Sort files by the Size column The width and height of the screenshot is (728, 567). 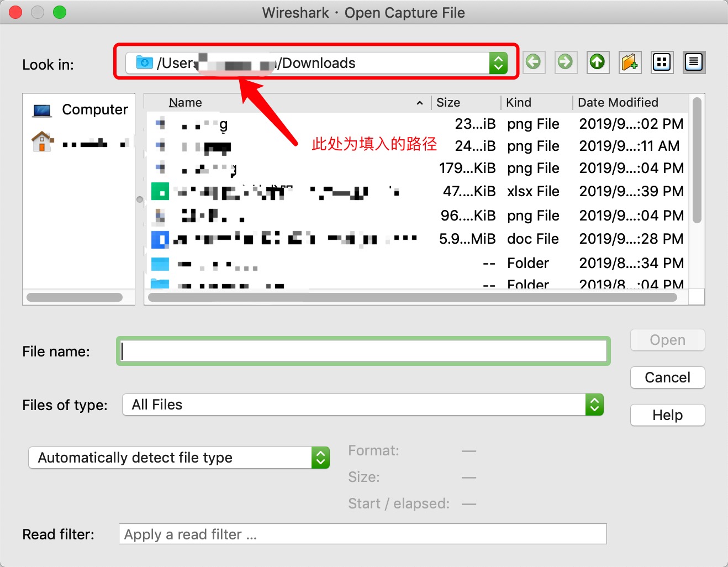pos(449,102)
